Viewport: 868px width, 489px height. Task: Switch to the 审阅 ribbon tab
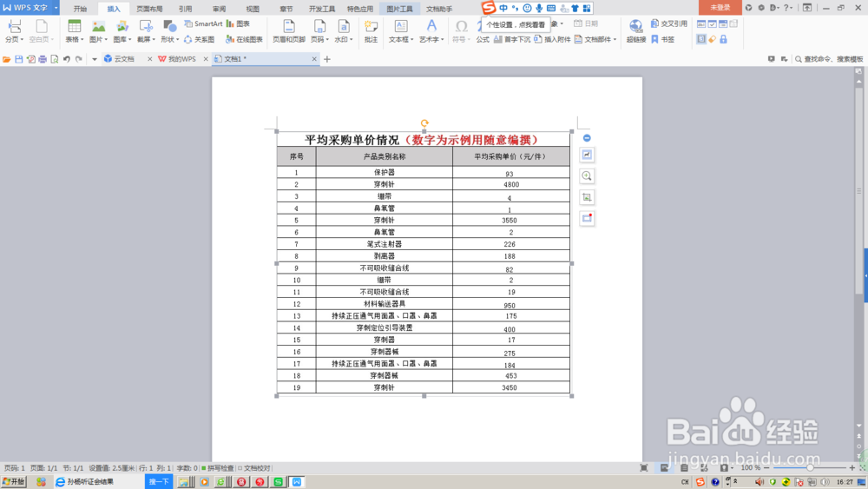point(219,9)
